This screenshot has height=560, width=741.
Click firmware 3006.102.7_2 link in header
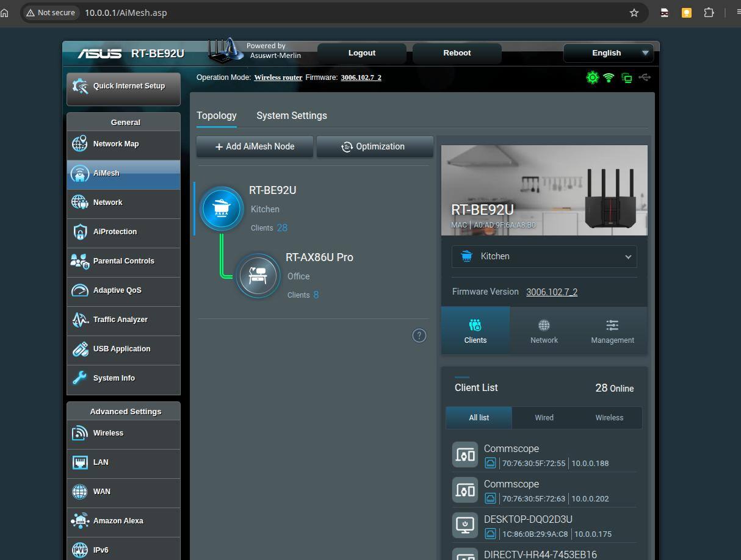(x=361, y=77)
